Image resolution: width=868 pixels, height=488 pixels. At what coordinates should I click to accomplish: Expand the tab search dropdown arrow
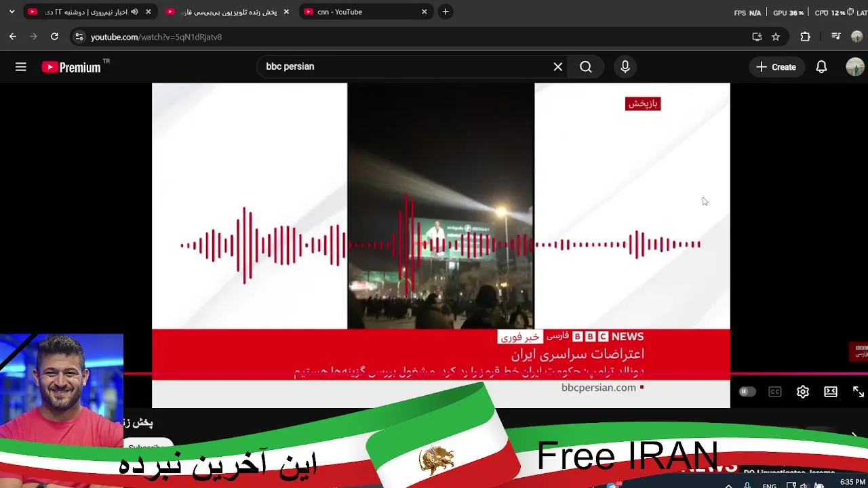[x=12, y=12]
